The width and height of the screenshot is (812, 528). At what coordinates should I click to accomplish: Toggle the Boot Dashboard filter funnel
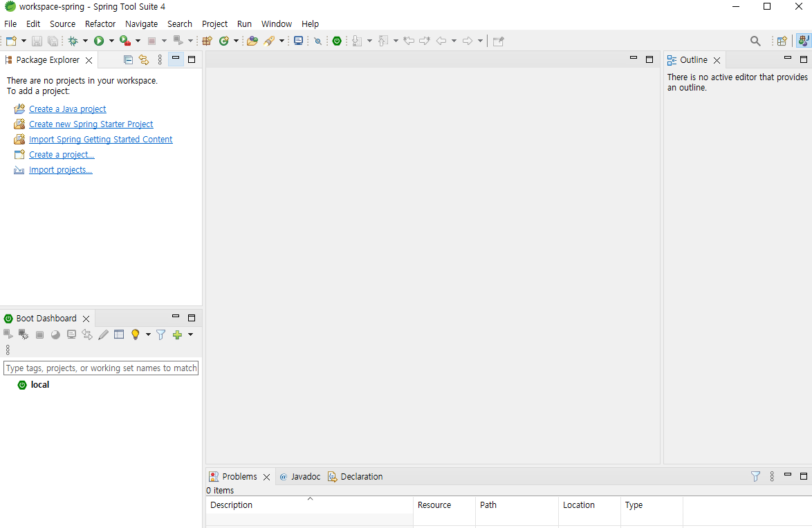pyautogui.click(x=161, y=334)
